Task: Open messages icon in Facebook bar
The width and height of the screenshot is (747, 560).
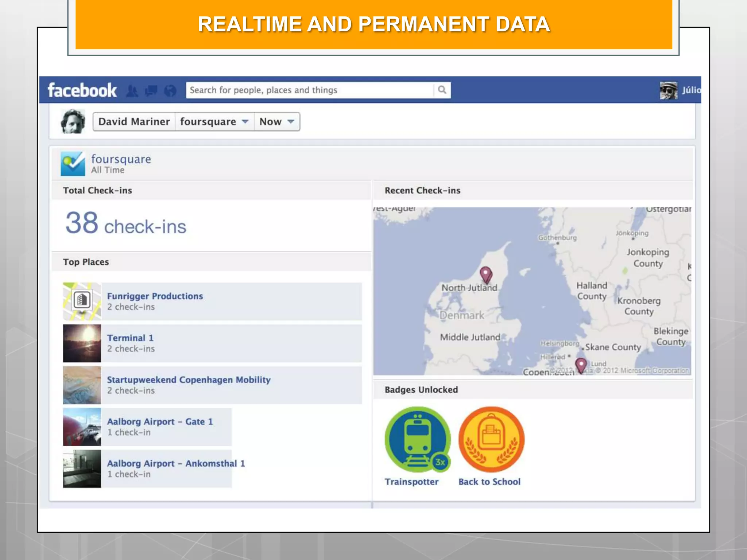Action: click(151, 90)
